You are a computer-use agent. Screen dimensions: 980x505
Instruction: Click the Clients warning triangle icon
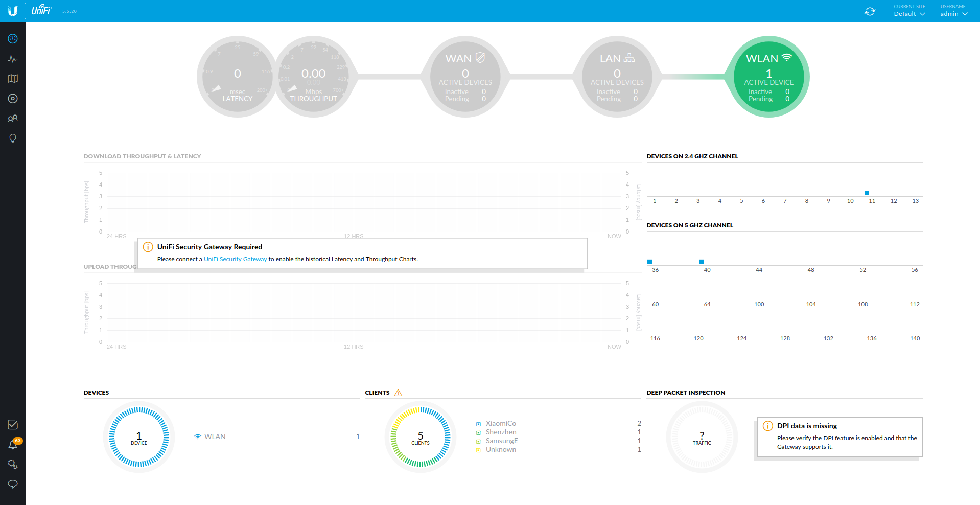(398, 393)
